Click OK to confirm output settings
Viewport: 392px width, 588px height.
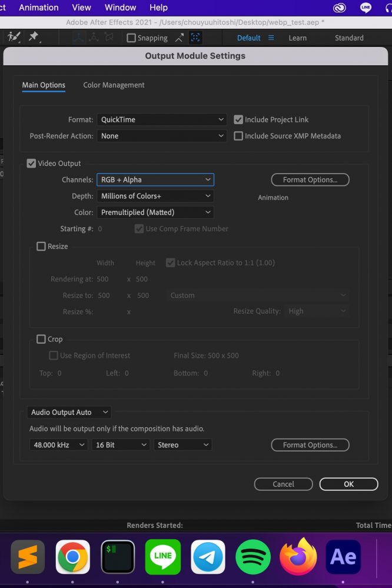pyautogui.click(x=348, y=484)
